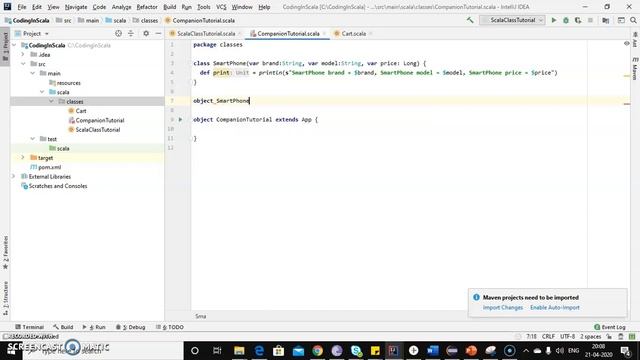Collapse the CodingInScala root node
The height and width of the screenshot is (360, 640).
[x=14, y=45]
